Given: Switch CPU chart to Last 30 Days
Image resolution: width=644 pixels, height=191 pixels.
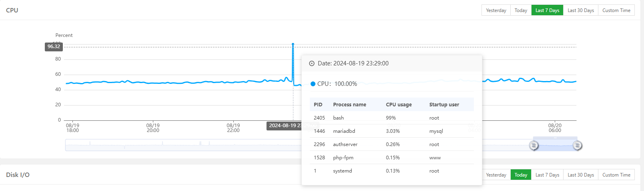Looking at the screenshot, I should click(x=580, y=10).
